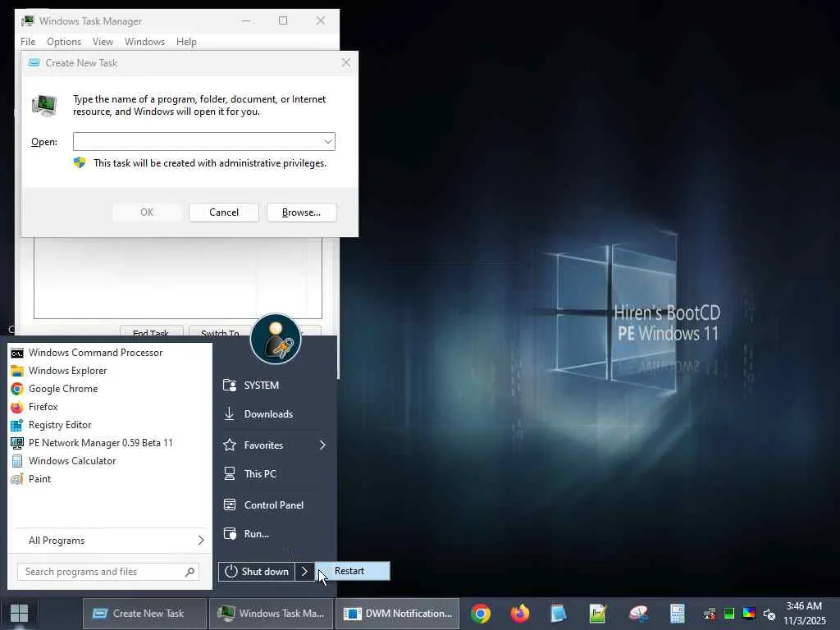Click the user account picture avatar
Screen dimensions: 840x630
click(x=276, y=339)
